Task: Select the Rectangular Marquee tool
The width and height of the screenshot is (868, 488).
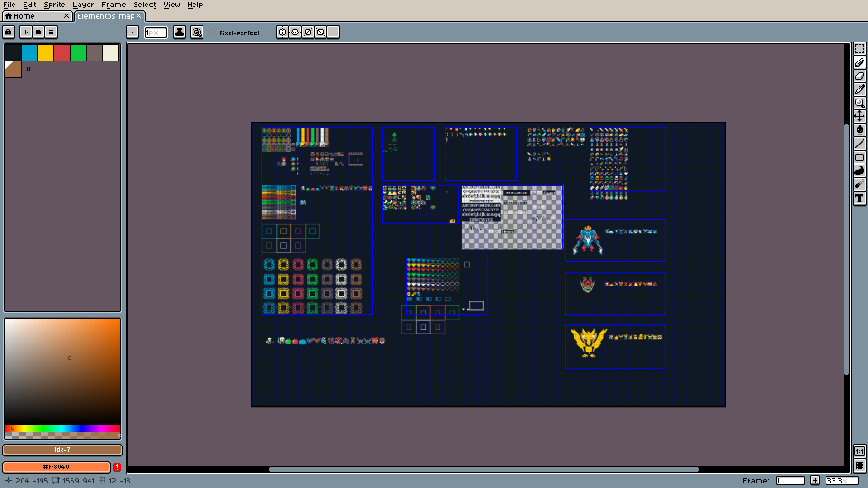Action: coord(859,49)
